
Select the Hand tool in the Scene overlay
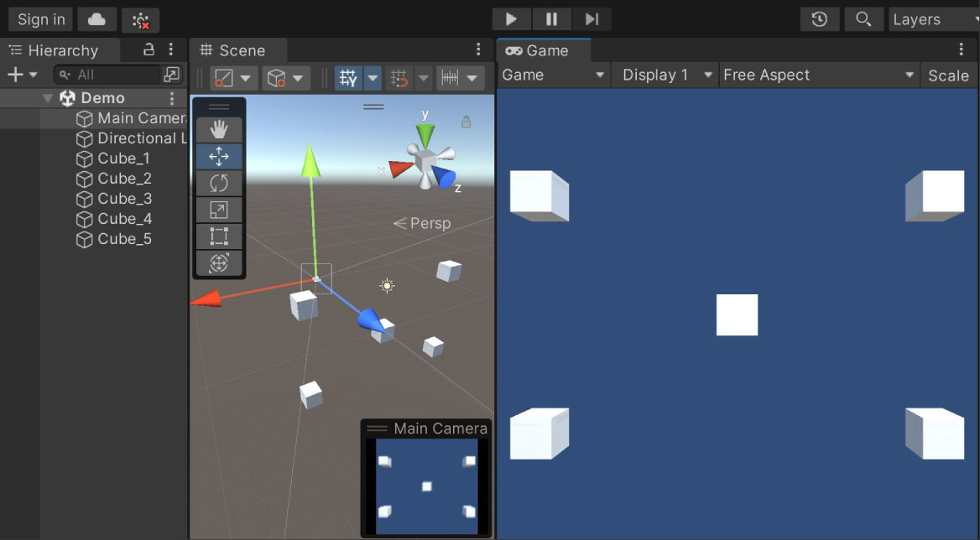click(219, 130)
